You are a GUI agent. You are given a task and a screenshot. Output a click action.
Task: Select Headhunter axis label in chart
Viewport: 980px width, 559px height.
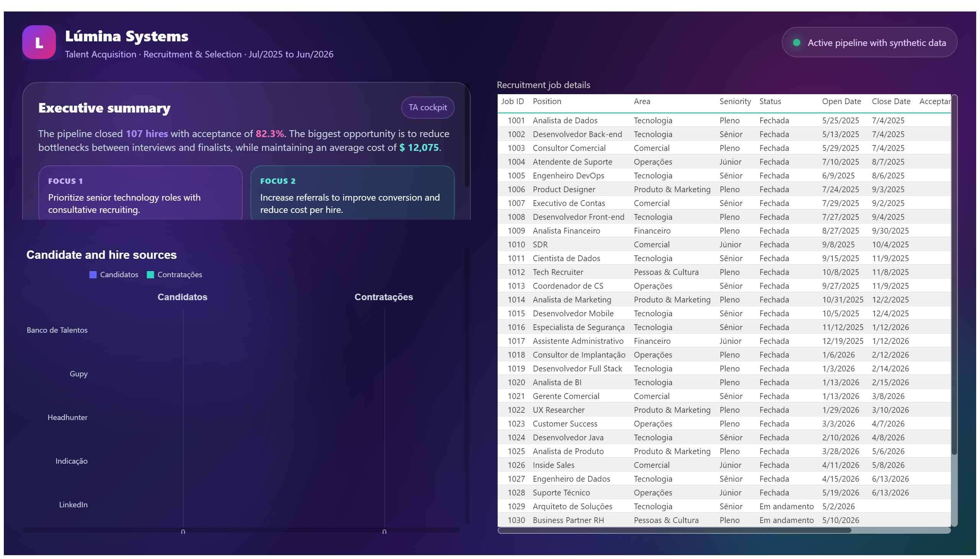67,417
